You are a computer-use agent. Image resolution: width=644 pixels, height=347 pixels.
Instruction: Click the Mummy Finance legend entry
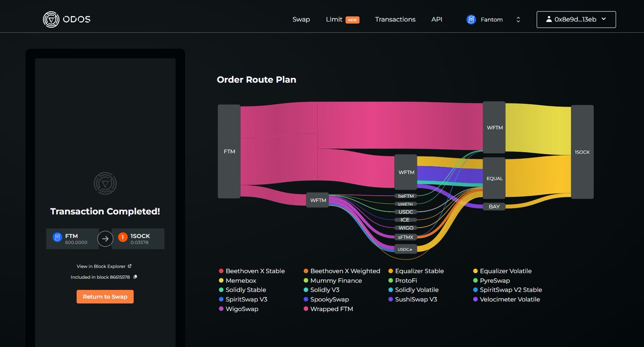click(333, 281)
